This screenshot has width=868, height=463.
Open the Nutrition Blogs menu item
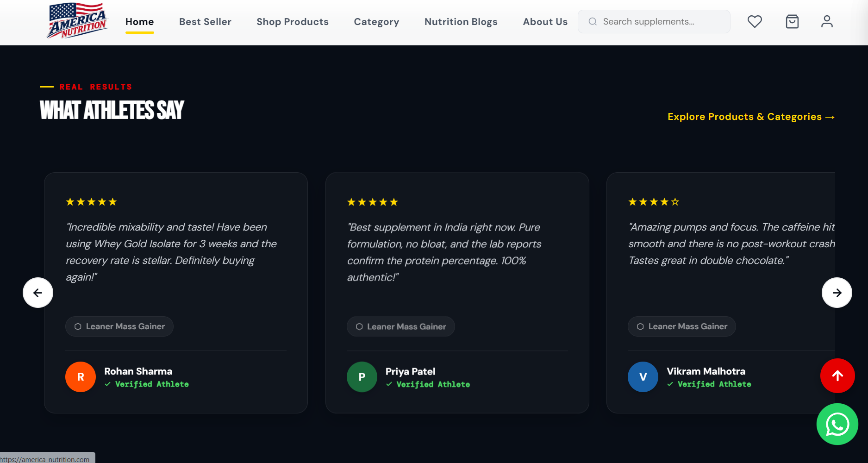461,22
